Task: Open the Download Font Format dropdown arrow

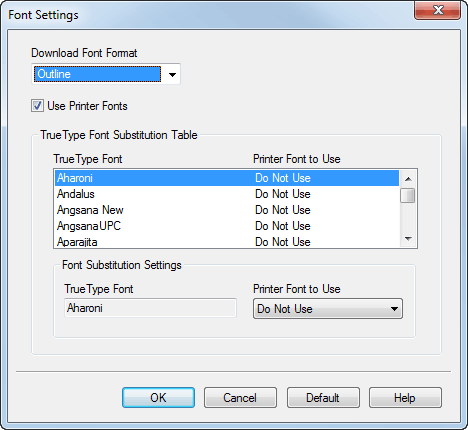Action: pyautogui.click(x=172, y=74)
